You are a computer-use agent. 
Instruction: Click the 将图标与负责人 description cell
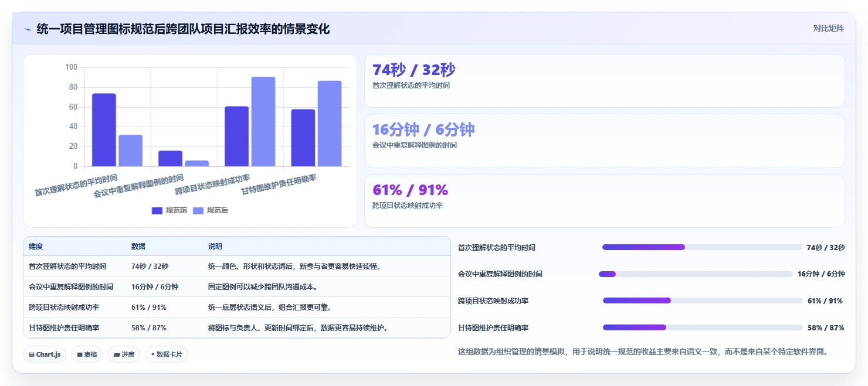(299, 328)
